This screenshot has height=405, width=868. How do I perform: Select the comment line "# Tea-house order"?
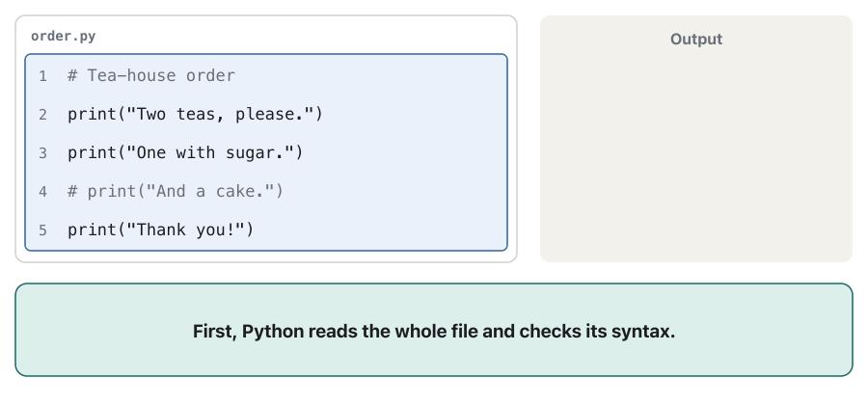click(x=151, y=76)
